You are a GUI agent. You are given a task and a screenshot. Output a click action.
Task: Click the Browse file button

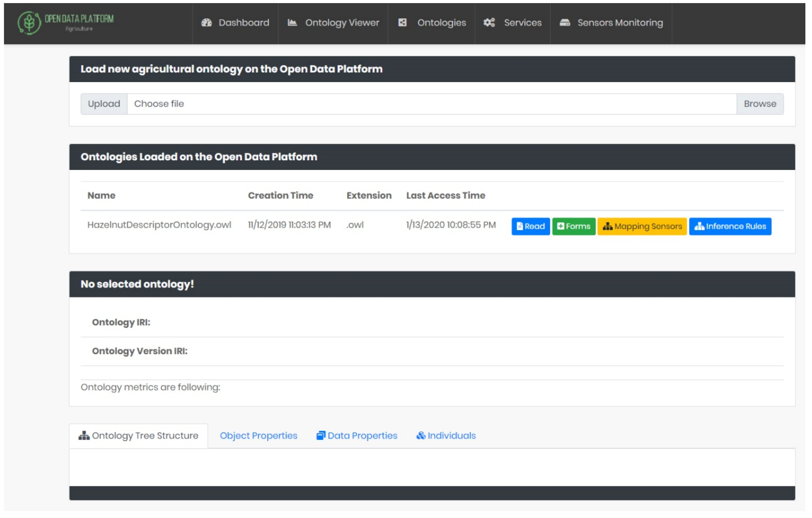[x=760, y=104]
